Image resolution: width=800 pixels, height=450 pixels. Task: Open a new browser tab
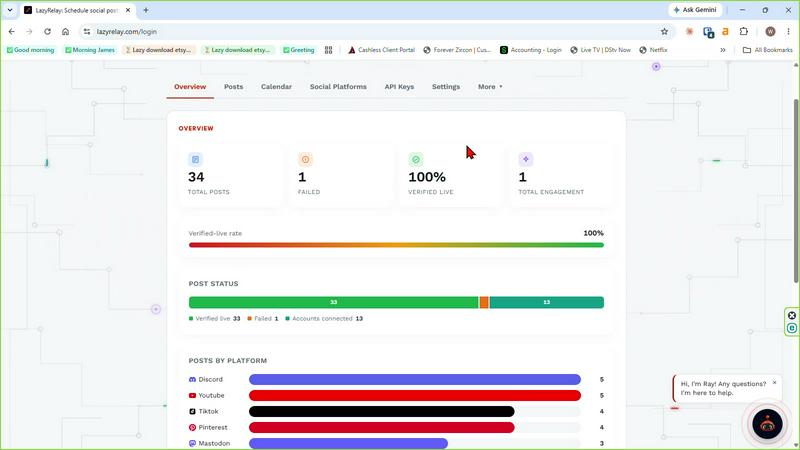pyautogui.click(x=146, y=10)
